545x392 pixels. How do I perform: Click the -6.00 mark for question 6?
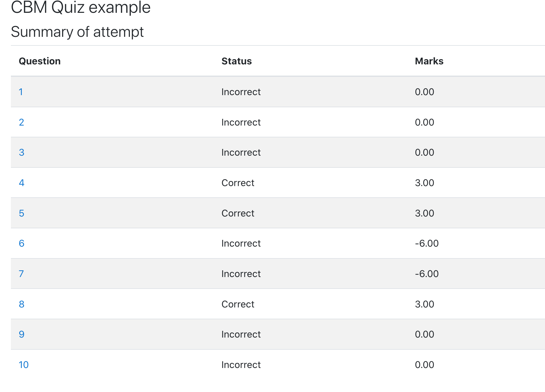tap(427, 243)
